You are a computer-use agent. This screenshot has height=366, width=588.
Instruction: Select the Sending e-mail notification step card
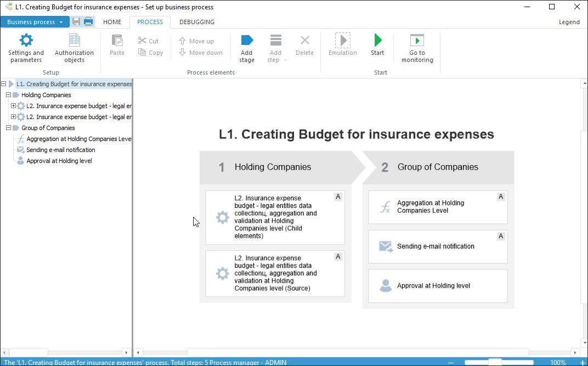pyautogui.click(x=437, y=246)
